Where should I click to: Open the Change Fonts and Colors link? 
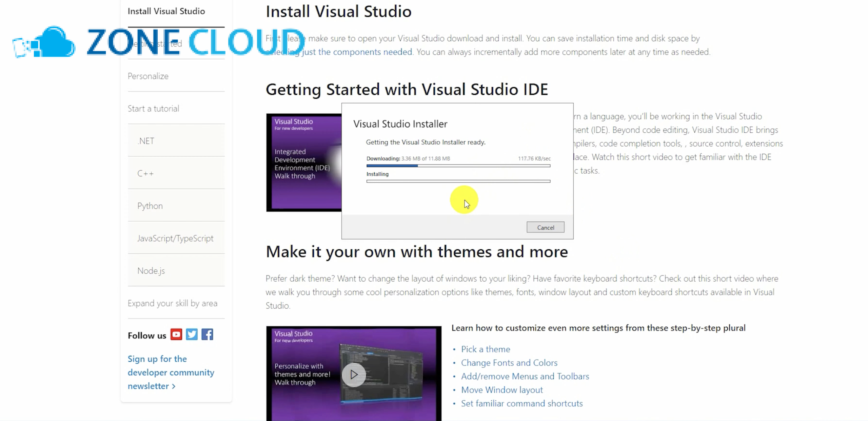509,363
